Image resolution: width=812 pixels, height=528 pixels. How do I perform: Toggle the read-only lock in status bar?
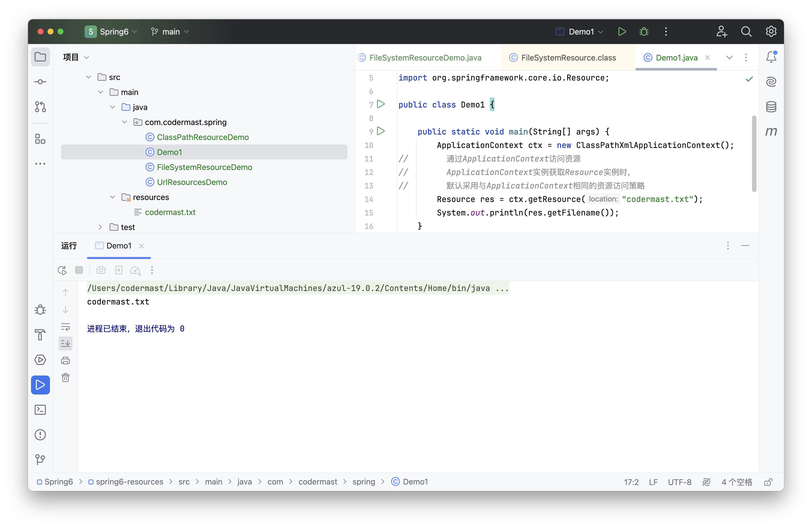(768, 482)
